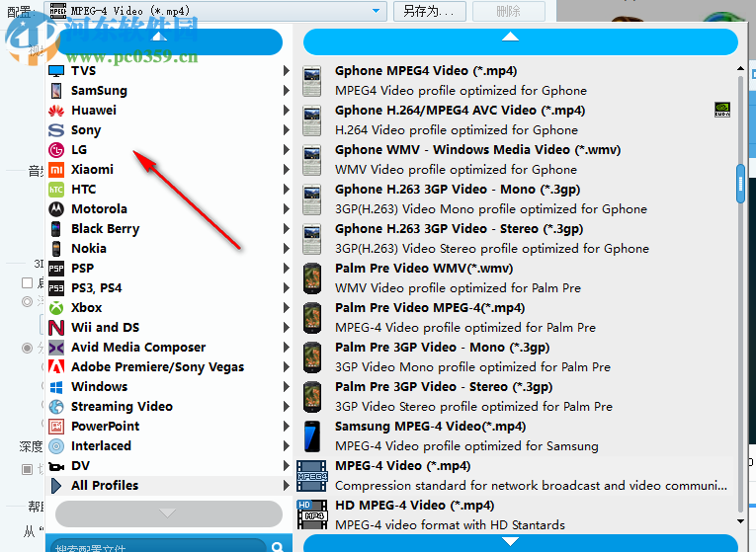The height and width of the screenshot is (552, 756).
Task: Expand the Xbox submenu arrow
Action: [x=286, y=308]
